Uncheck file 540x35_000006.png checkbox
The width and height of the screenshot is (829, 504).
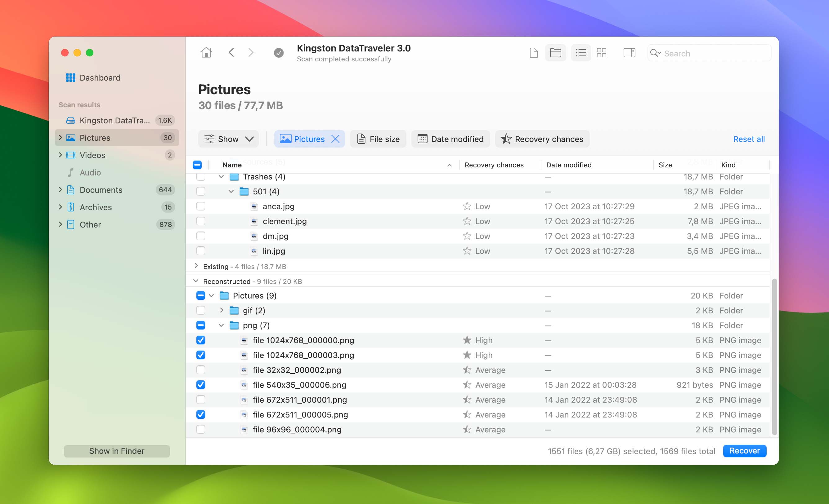(200, 385)
